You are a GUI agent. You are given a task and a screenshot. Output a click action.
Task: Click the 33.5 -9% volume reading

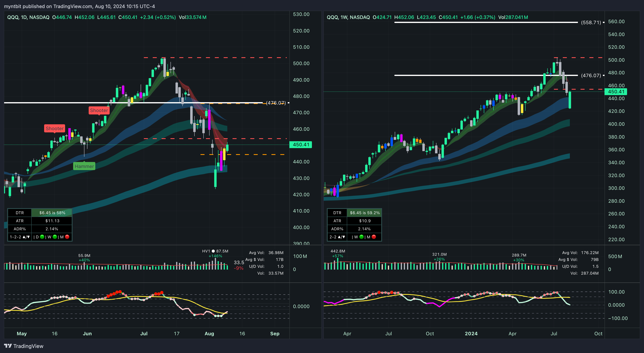239,265
